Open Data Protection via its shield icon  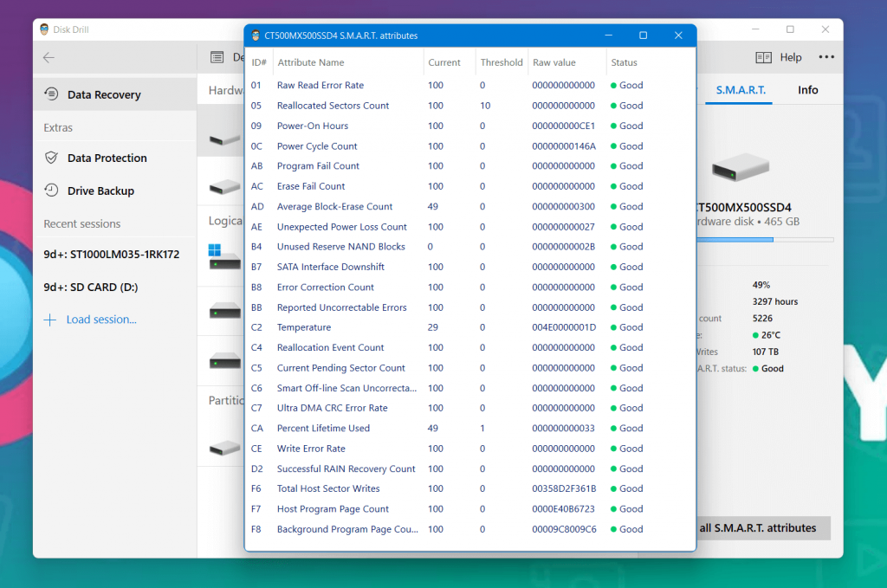tap(50, 158)
